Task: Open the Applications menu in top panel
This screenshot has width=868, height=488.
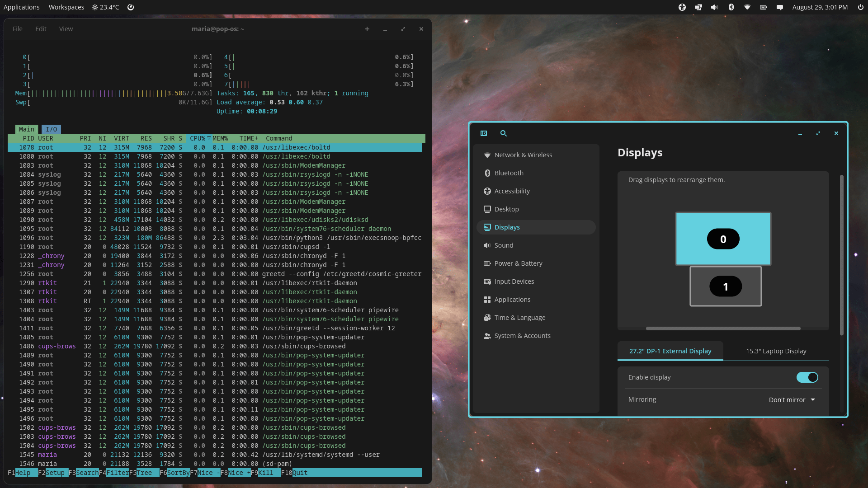Action: click(22, 7)
